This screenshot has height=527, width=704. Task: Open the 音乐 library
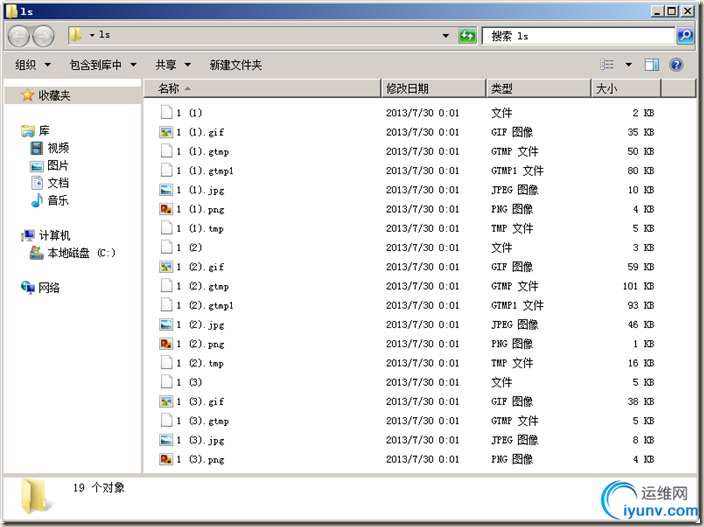pyautogui.click(x=49, y=200)
